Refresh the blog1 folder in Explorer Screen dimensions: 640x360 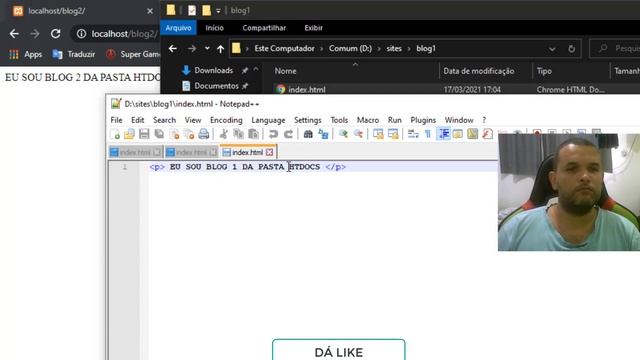[571, 49]
